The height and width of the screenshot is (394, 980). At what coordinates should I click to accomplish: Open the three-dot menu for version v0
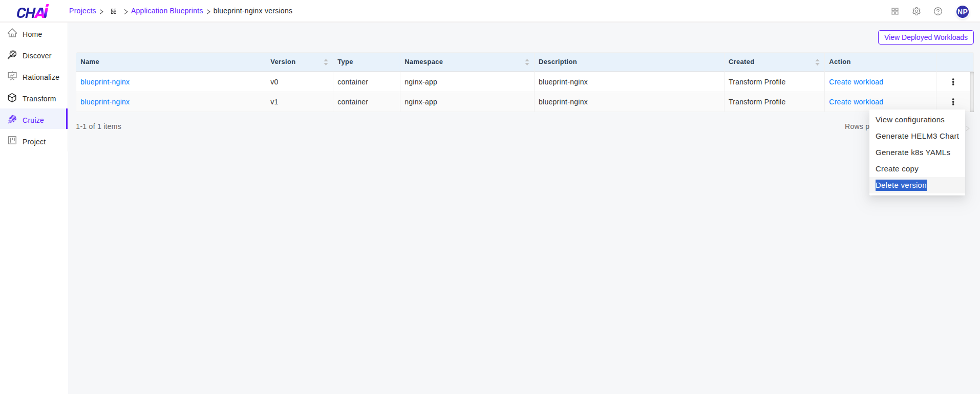coord(953,82)
